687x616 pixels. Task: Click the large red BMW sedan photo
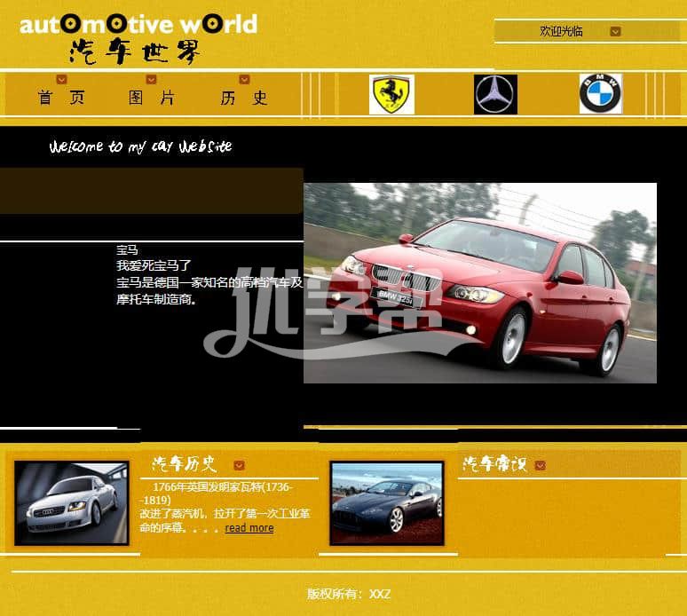click(x=479, y=283)
